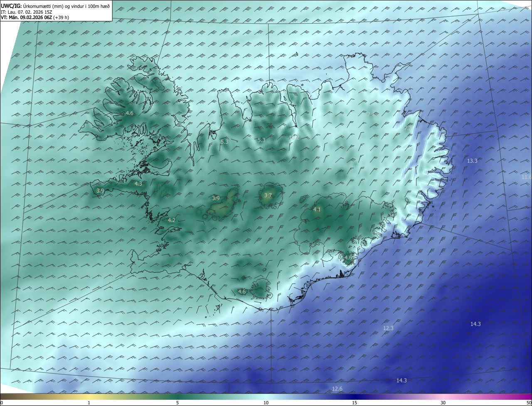Click the colour scale label '30'
The width and height of the screenshot is (532, 406).
point(443,403)
